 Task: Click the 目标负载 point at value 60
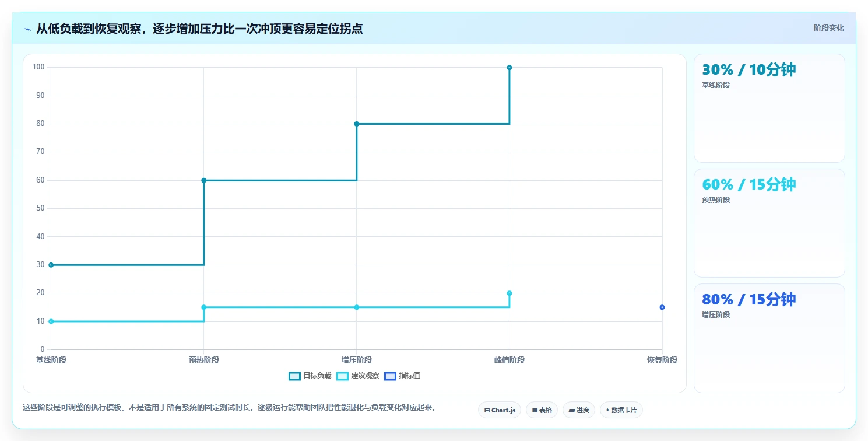point(204,180)
